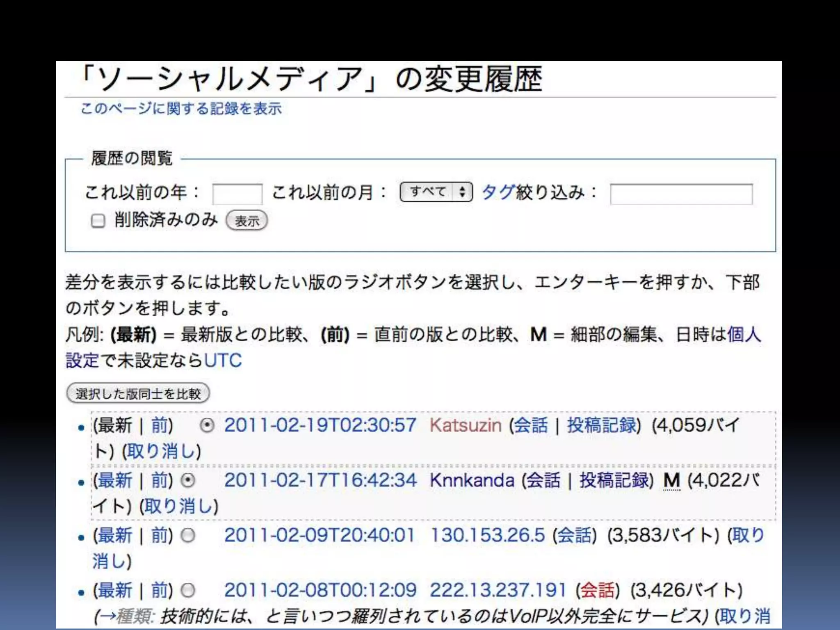Click 取り消し undo for Katsuzin's revision
Viewport: 840px width, 630px height.
162,452
